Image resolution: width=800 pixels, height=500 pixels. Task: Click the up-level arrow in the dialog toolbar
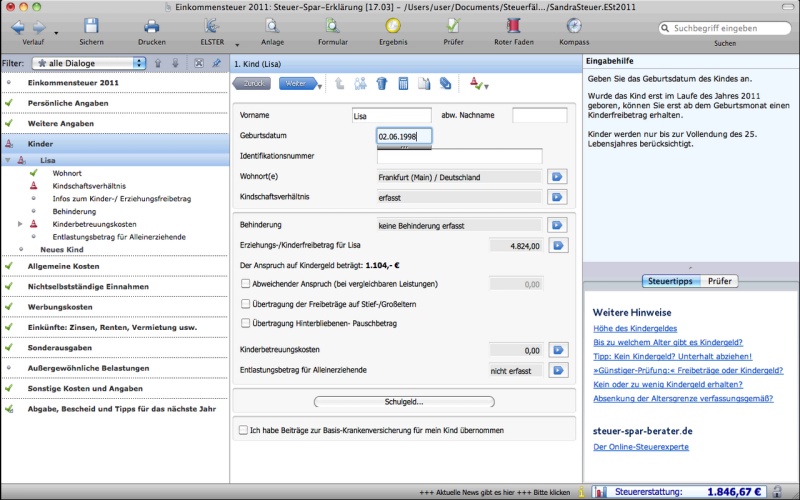point(339,84)
